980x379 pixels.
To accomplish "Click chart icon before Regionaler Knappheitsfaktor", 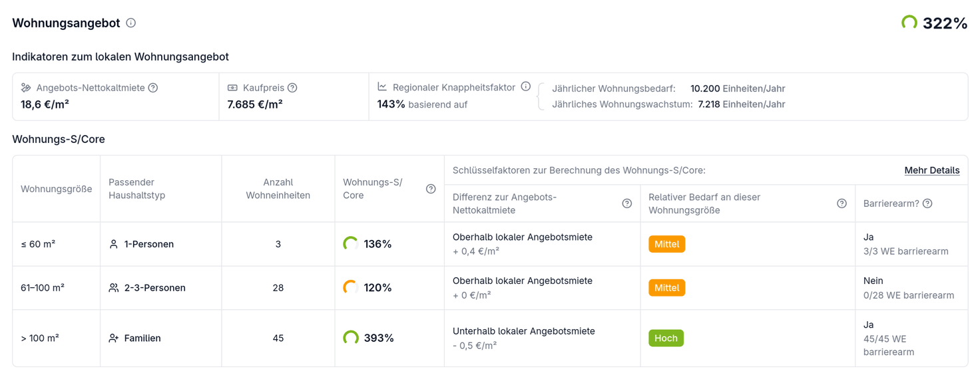I will point(382,86).
